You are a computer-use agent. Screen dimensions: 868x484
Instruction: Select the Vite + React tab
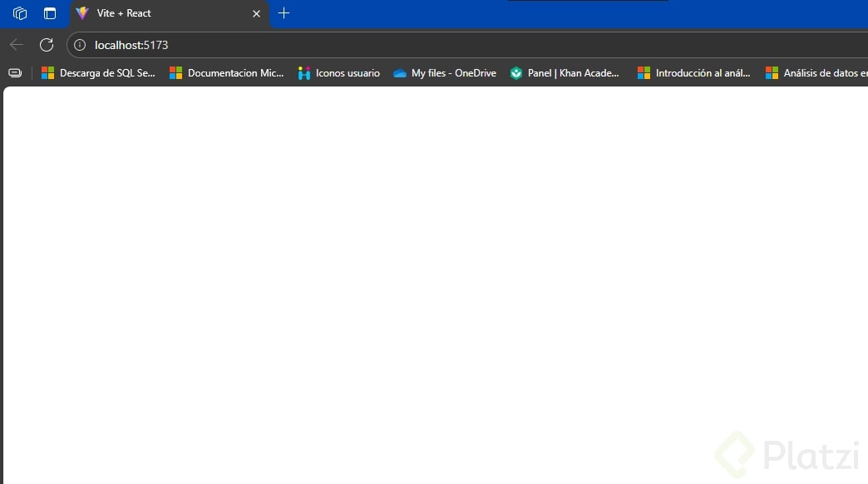[x=169, y=13]
